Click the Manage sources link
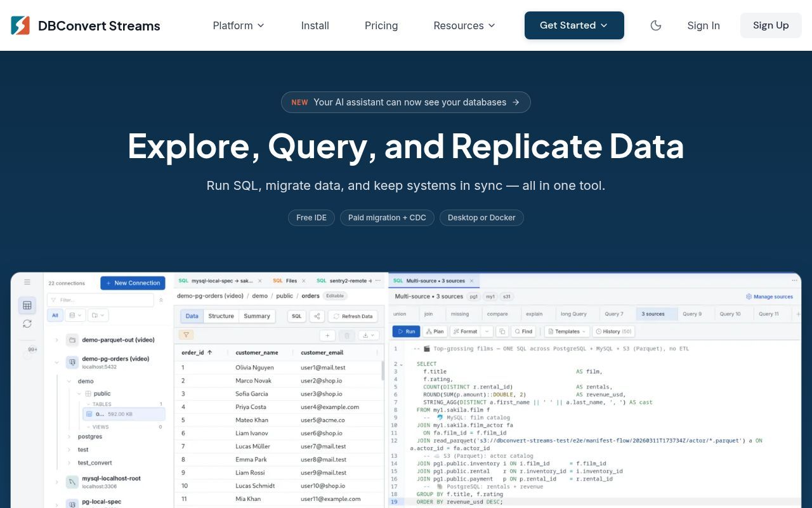The width and height of the screenshot is (812, 508). point(769,297)
